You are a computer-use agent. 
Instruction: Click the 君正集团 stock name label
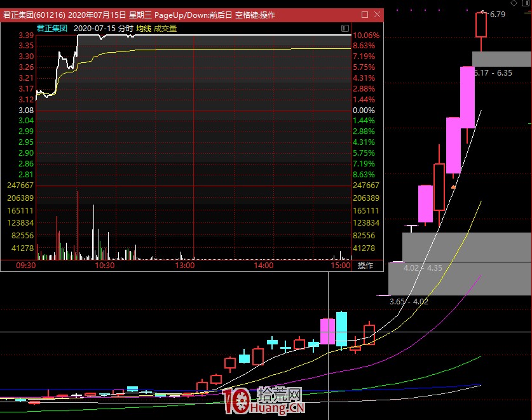tap(52, 28)
